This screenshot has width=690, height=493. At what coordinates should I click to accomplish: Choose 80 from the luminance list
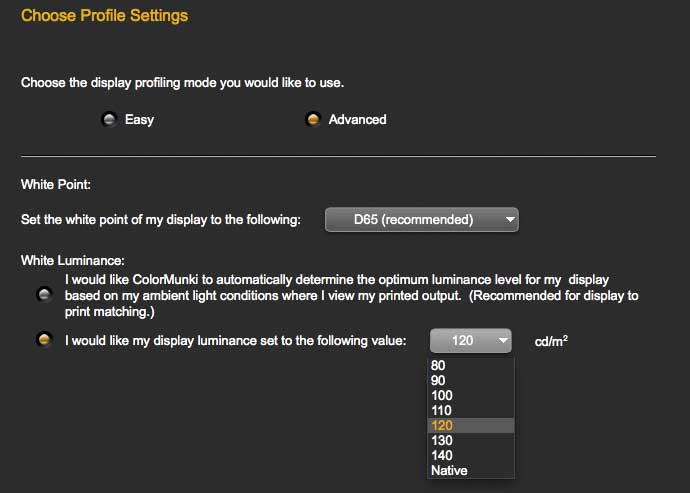[471, 365]
